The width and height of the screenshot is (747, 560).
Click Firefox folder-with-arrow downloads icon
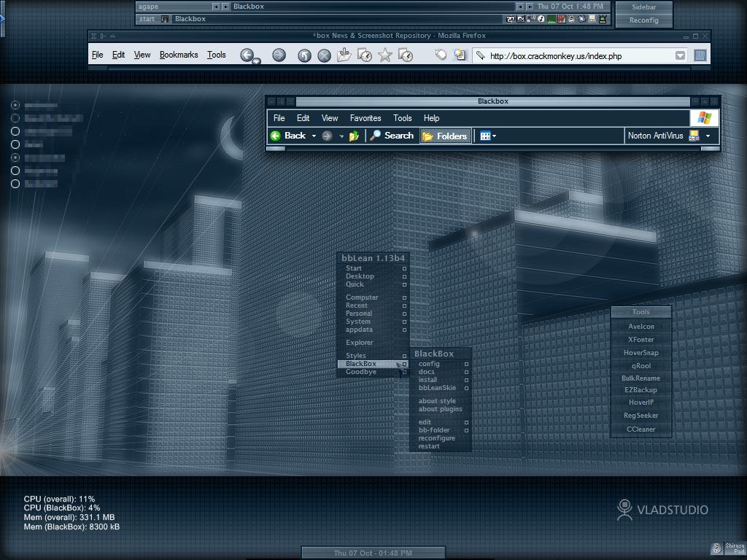coord(344,55)
